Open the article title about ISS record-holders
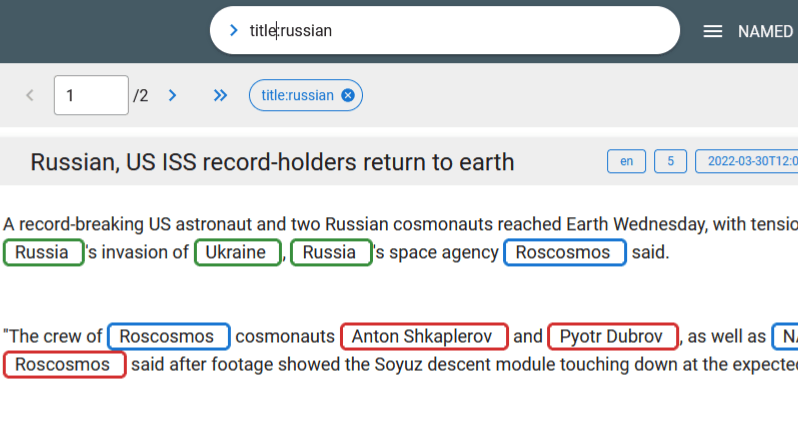The height and width of the screenshot is (432, 798). (x=272, y=162)
